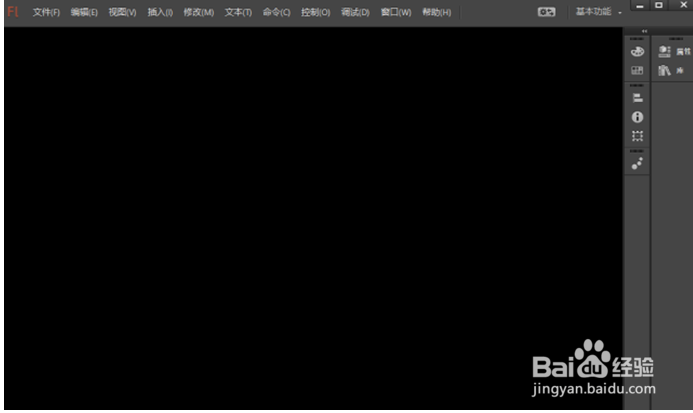The width and height of the screenshot is (693, 413).
Task: Close the Flash window
Action: click(683, 5)
